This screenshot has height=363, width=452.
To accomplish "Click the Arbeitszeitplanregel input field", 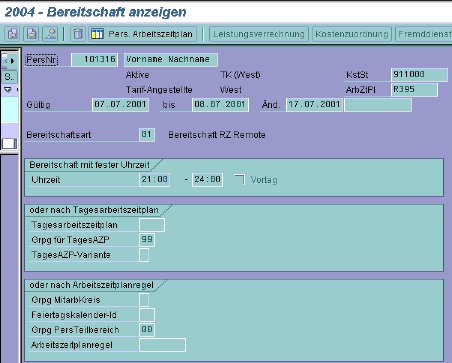I will pyautogui.click(x=163, y=345).
